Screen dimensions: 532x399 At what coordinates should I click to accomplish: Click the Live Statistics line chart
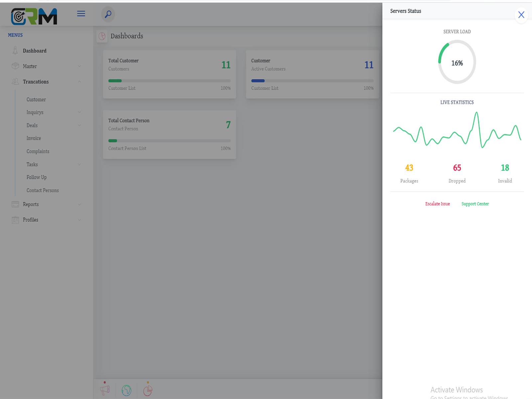pos(457,129)
